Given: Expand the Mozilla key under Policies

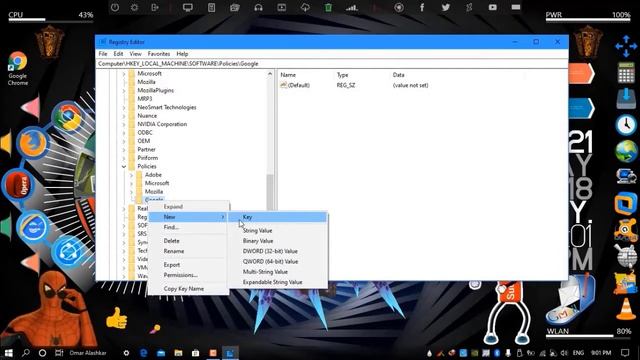Looking at the screenshot, I should [x=131, y=192].
